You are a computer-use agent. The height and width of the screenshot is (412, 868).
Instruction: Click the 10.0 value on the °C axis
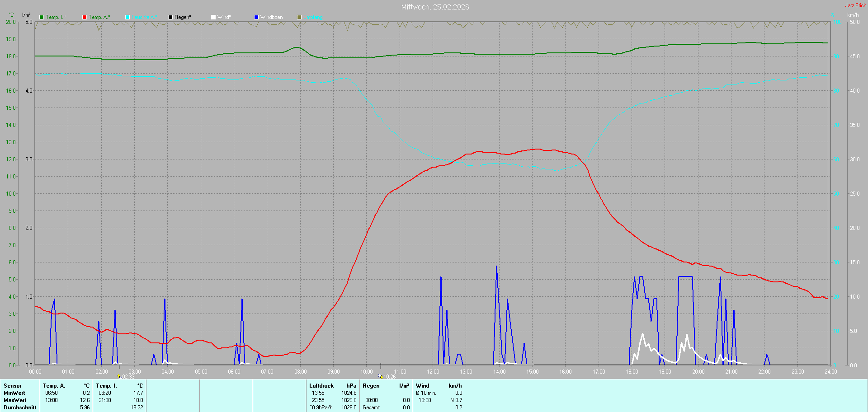pyautogui.click(x=11, y=194)
